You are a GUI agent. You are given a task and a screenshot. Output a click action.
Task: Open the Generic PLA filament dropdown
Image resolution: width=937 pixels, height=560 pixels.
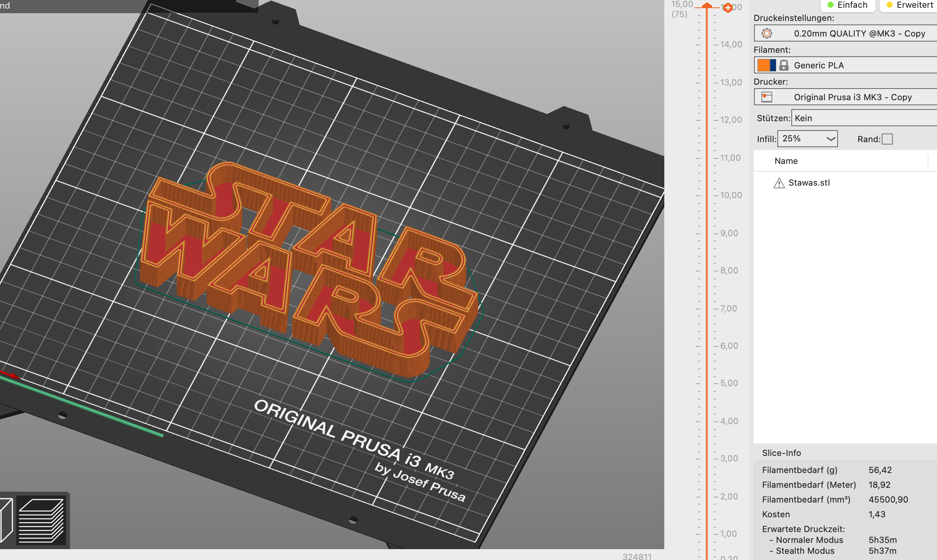pos(846,65)
